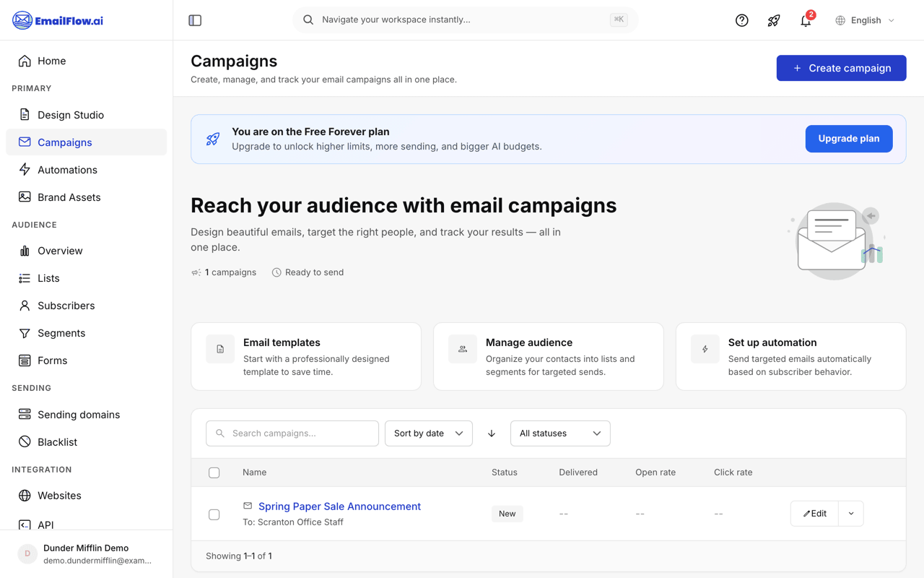924x578 pixels.
Task: Click the Forms icon in the sidebar
Action: [25, 361]
